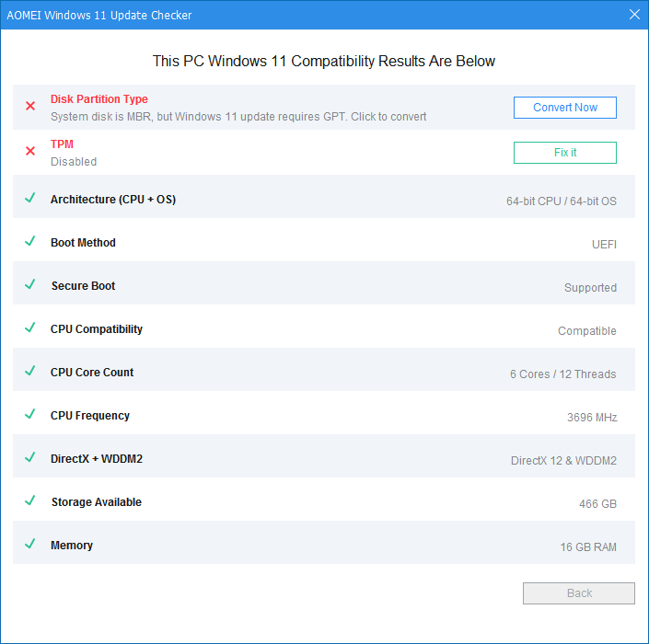Click the Compatibility Results heading

coord(324,62)
